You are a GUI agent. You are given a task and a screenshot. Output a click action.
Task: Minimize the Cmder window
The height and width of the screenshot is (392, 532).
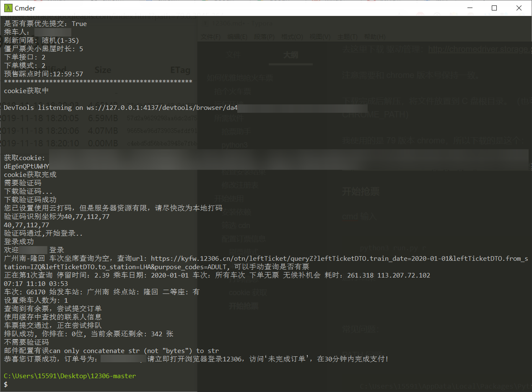470,8
